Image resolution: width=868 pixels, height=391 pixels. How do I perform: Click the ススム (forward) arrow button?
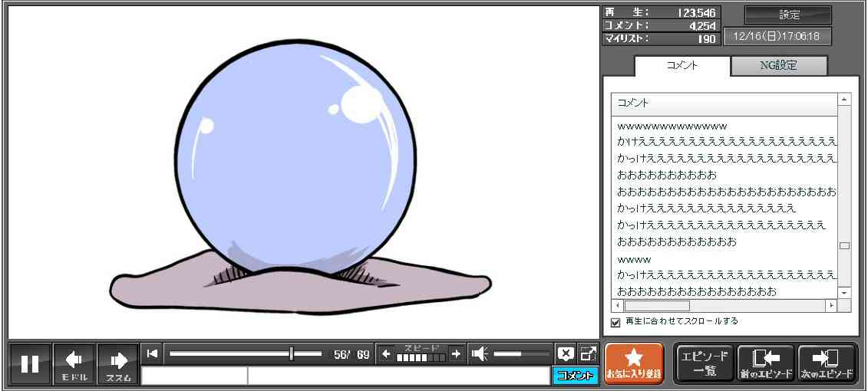(118, 363)
